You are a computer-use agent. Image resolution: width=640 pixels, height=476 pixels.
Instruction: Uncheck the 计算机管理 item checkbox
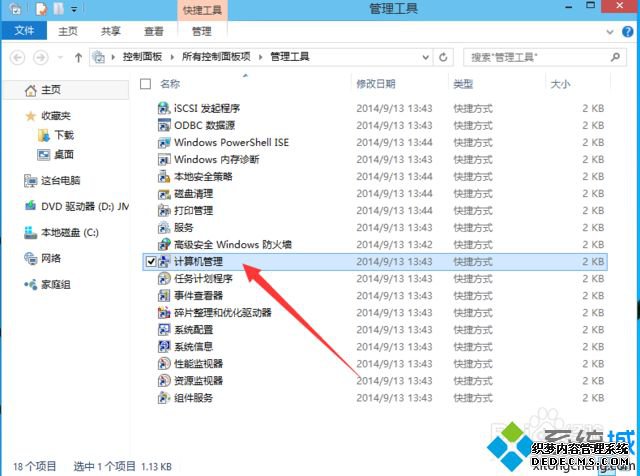[x=151, y=261]
